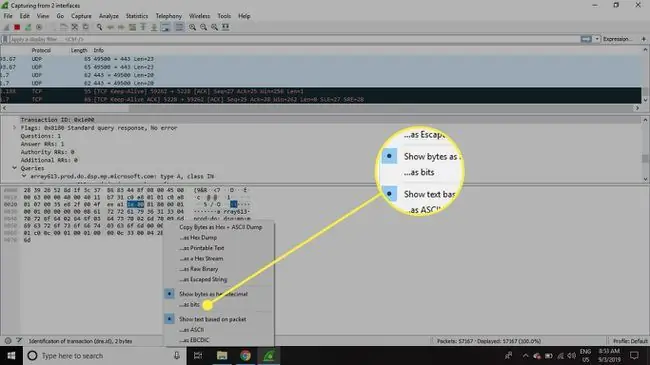650x365 pixels.
Task: Choose the ...as bits display option
Action: pyautogui.click(x=189, y=304)
